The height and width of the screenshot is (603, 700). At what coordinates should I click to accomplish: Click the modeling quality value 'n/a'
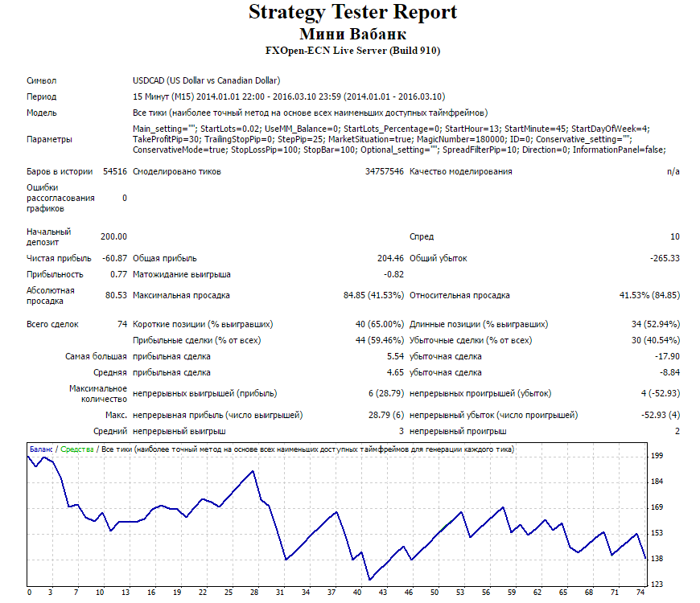click(673, 172)
